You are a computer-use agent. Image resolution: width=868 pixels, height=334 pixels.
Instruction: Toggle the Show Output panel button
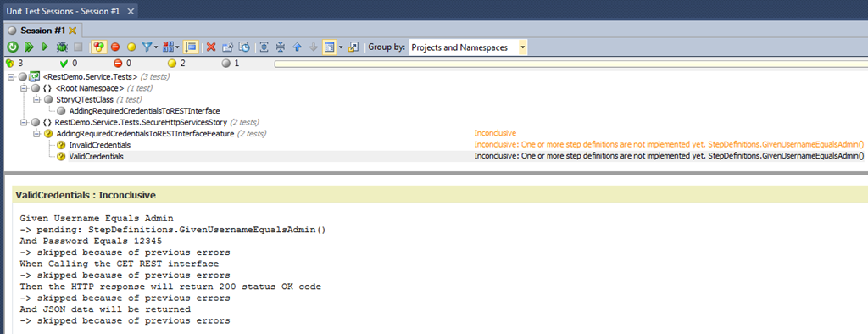(330, 47)
